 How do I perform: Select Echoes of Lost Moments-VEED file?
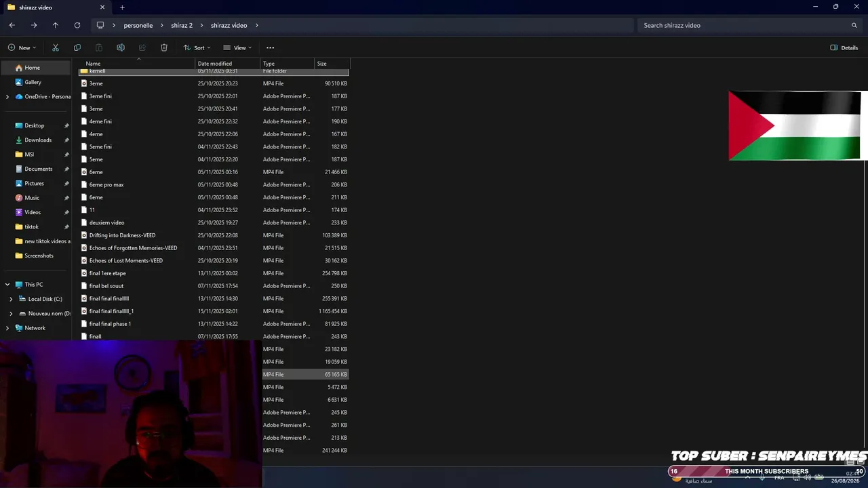(214, 260)
